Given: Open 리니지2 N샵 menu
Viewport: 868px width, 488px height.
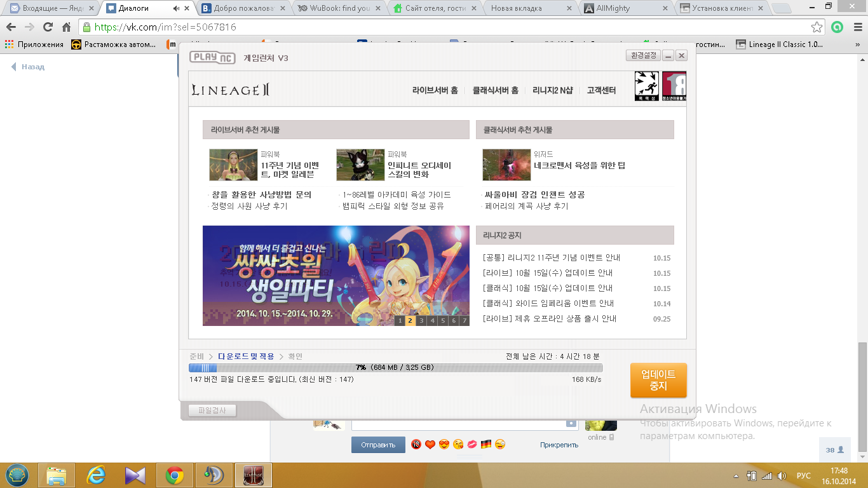Looking at the screenshot, I should pos(552,90).
